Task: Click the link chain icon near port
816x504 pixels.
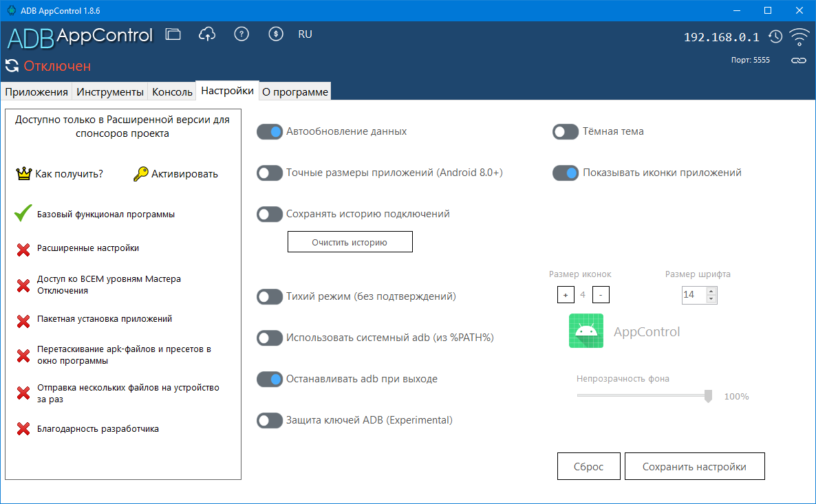Action: tap(798, 61)
